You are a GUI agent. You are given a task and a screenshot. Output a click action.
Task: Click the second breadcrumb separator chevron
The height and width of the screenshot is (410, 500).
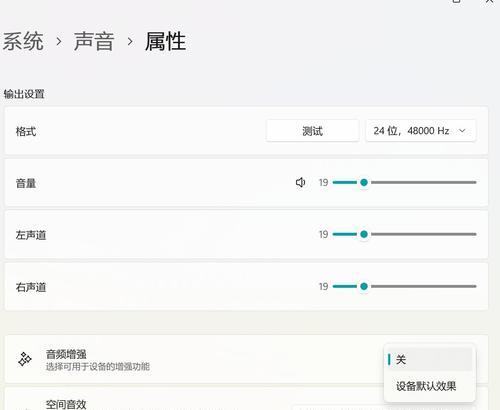130,41
